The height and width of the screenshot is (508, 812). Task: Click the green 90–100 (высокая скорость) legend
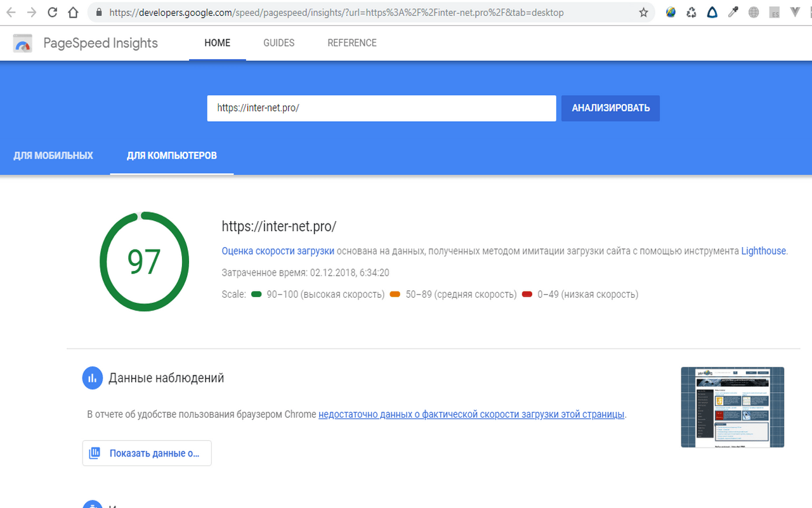tap(318, 295)
